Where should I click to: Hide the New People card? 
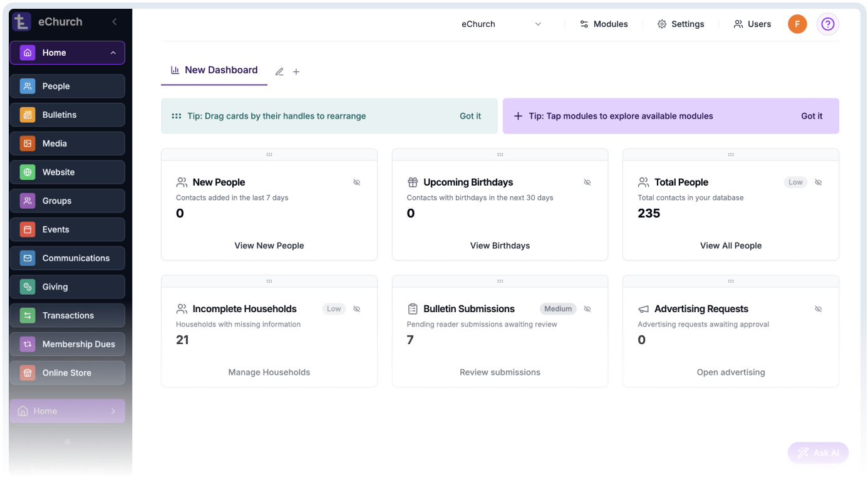pos(357,182)
